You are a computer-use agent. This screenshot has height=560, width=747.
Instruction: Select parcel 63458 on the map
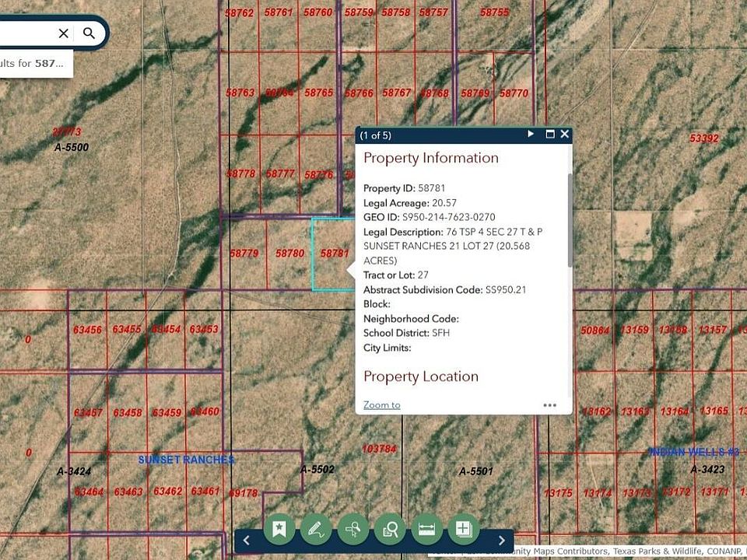click(x=128, y=412)
